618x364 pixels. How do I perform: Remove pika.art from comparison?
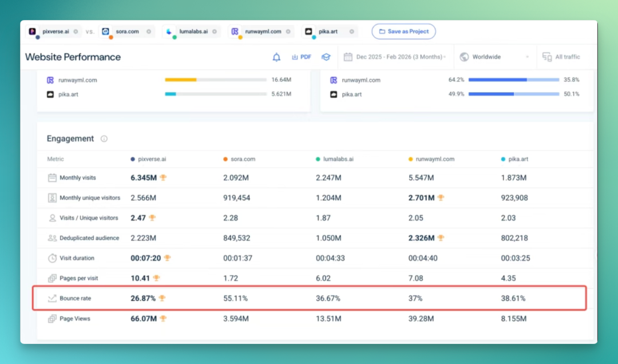pos(351,31)
